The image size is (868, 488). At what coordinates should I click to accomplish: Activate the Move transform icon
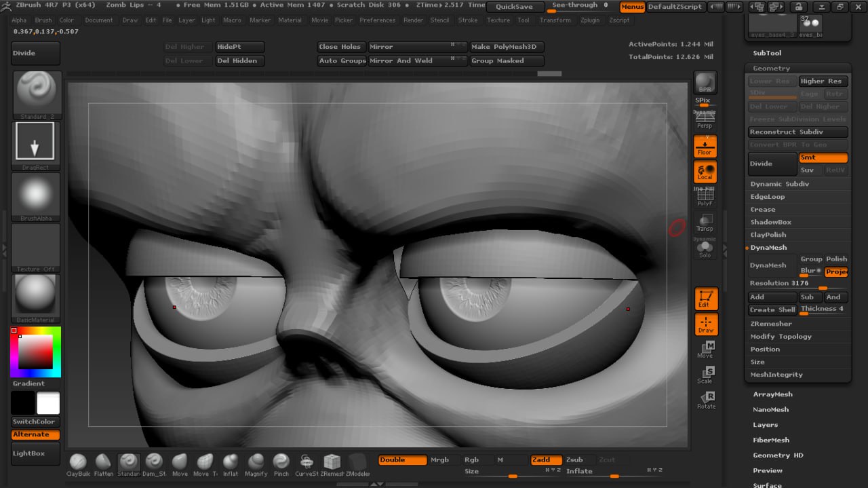click(705, 349)
